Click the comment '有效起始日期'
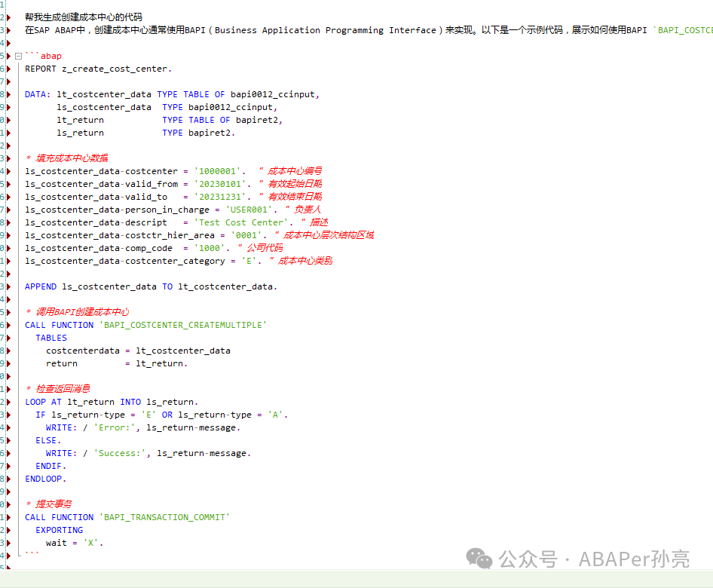The height and width of the screenshot is (588, 713). [295, 184]
